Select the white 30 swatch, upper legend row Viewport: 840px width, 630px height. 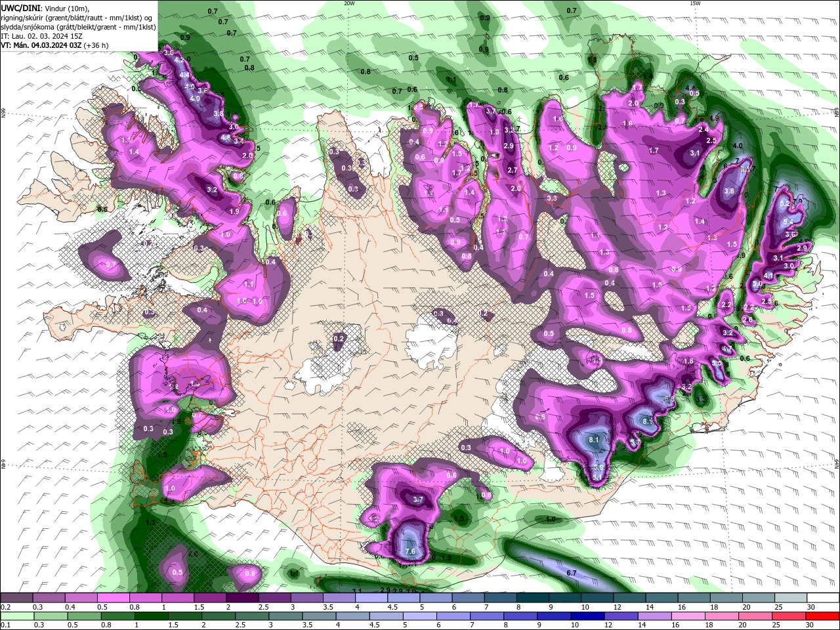pyautogui.click(x=823, y=598)
